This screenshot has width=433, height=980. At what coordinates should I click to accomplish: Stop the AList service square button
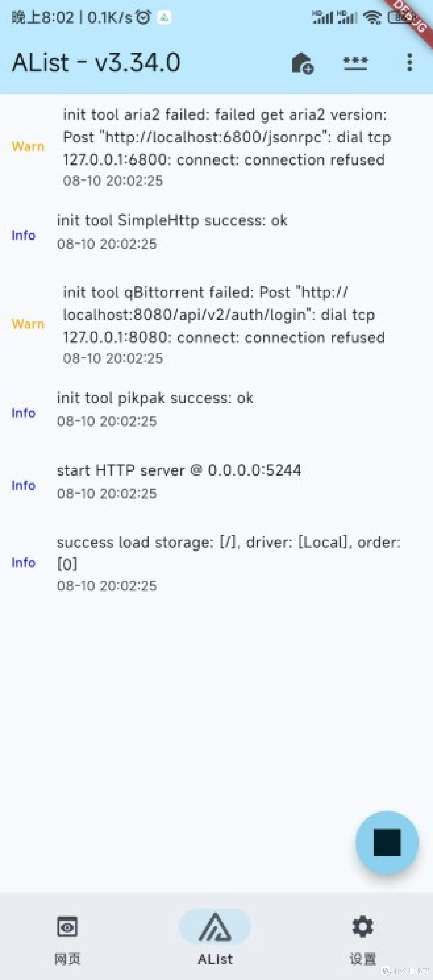tap(387, 843)
